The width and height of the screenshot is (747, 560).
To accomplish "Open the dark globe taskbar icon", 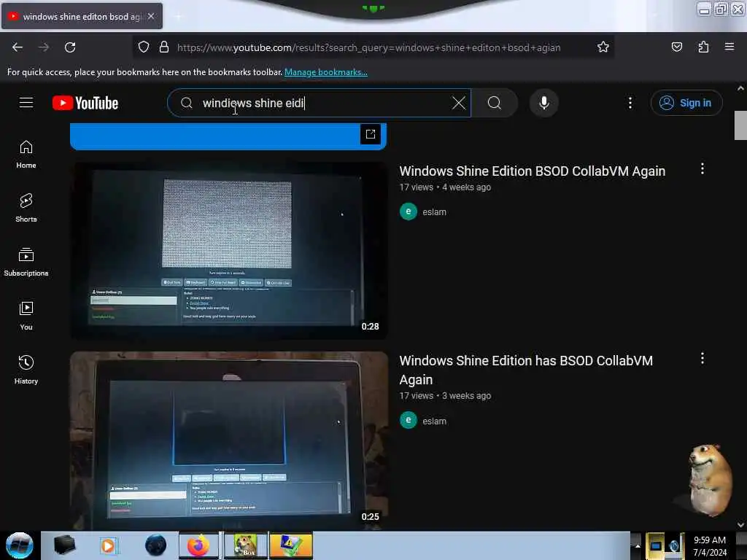I will point(155,545).
